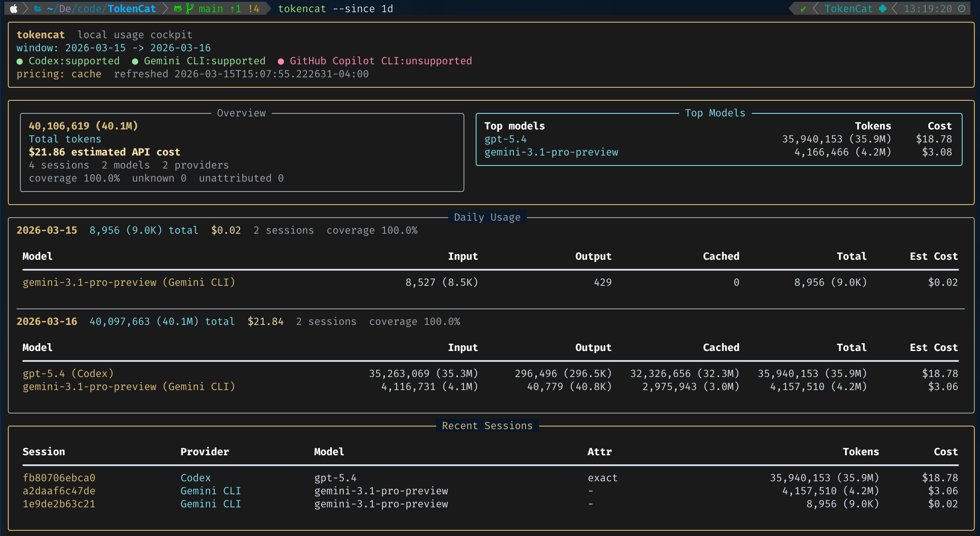This screenshot has height=536, width=980.
Task: Click 'gpt-5.4' in Top models list
Action: pyautogui.click(x=506, y=139)
